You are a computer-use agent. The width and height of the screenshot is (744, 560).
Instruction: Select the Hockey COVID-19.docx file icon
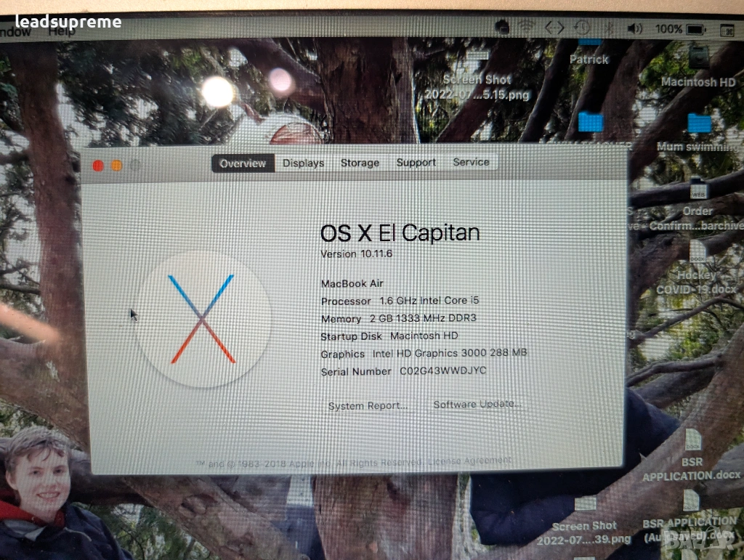(x=697, y=251)
